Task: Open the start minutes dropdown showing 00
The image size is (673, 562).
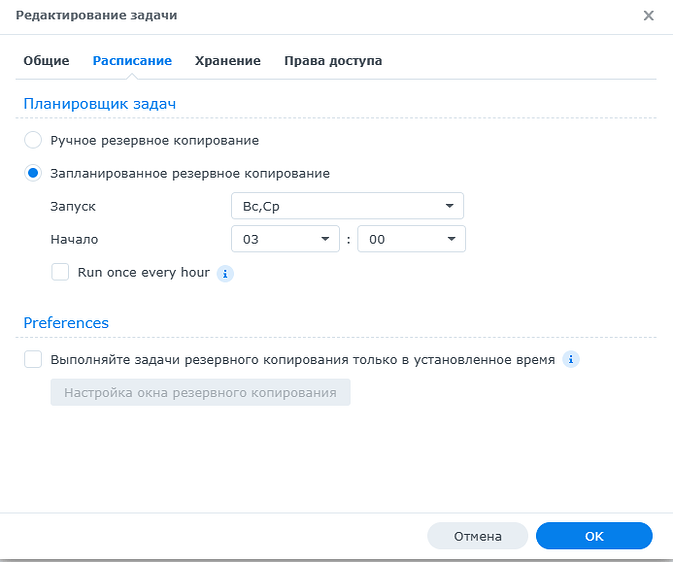Action: pos(411,239)
